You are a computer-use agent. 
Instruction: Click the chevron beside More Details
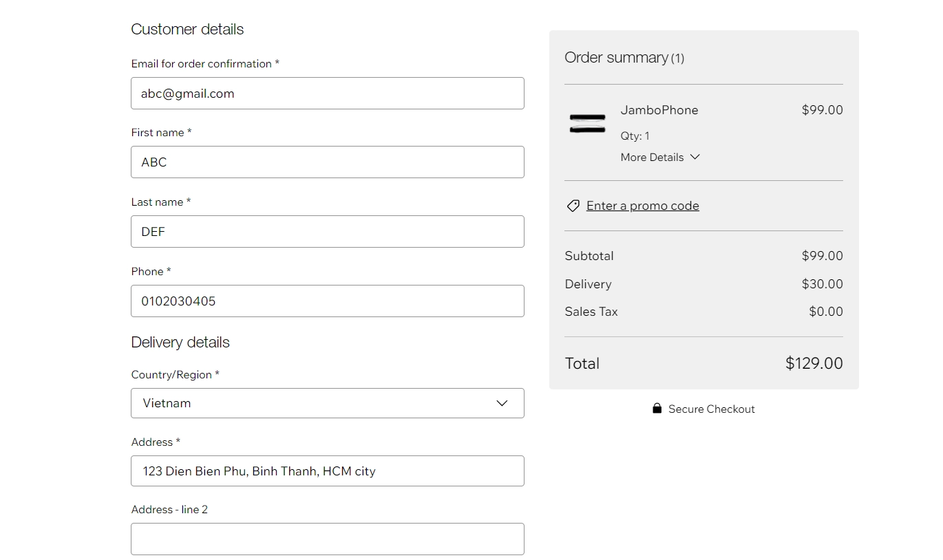[695, 157]
